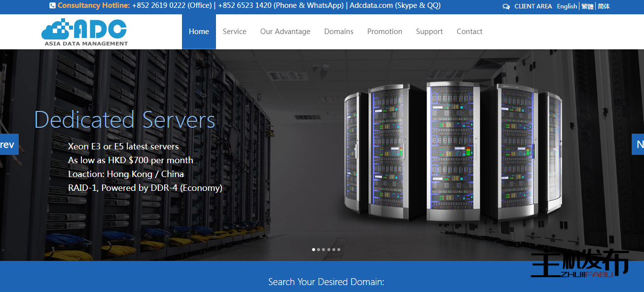Open the Home navigation tab
Viewport: 644px width, 292px height.
[x=199, y=32]
